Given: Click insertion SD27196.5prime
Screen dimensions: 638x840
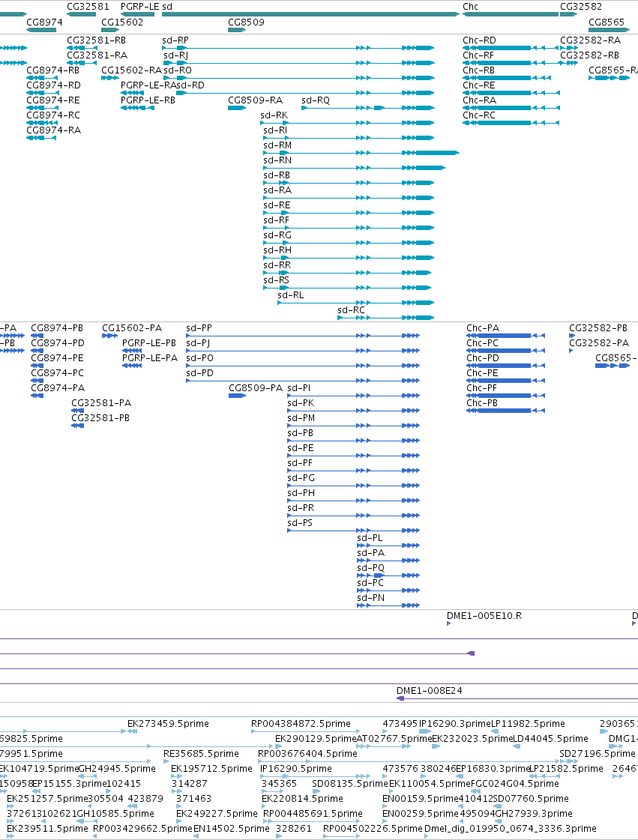Looking at the screenshot, I should 568,762.
